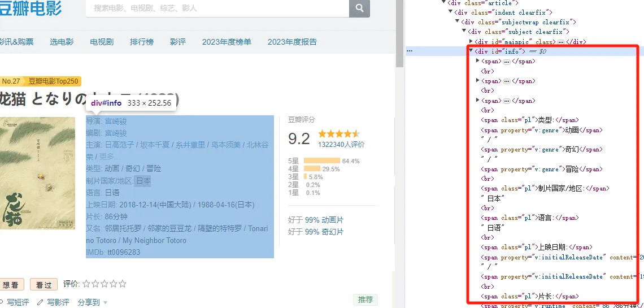644x308 pixels.
Task: Open the 龙猫 movie poster image
Action: (37, 173)
